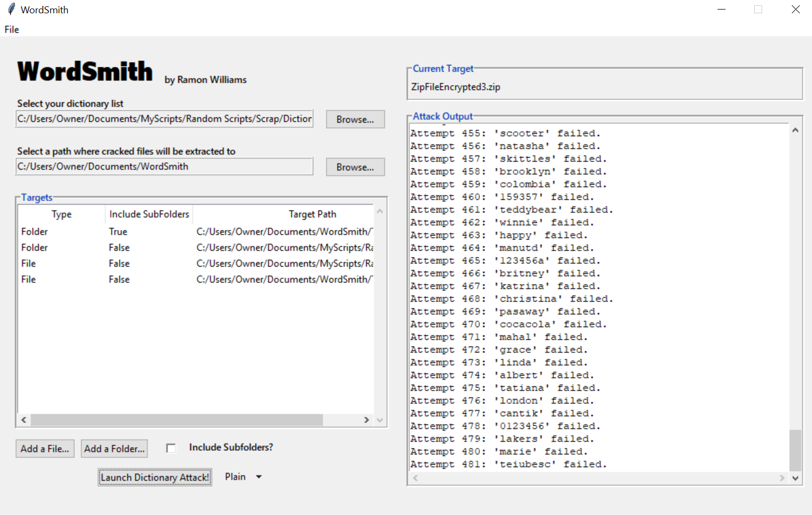Open the Plain attack mode dropdown
The image size is (812, 515).
click(x=244, y=477)
